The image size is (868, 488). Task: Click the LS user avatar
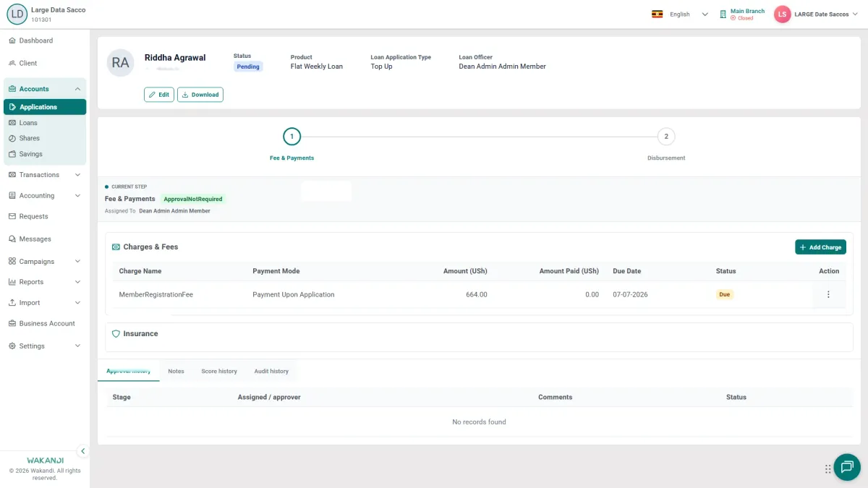[782, 14]
